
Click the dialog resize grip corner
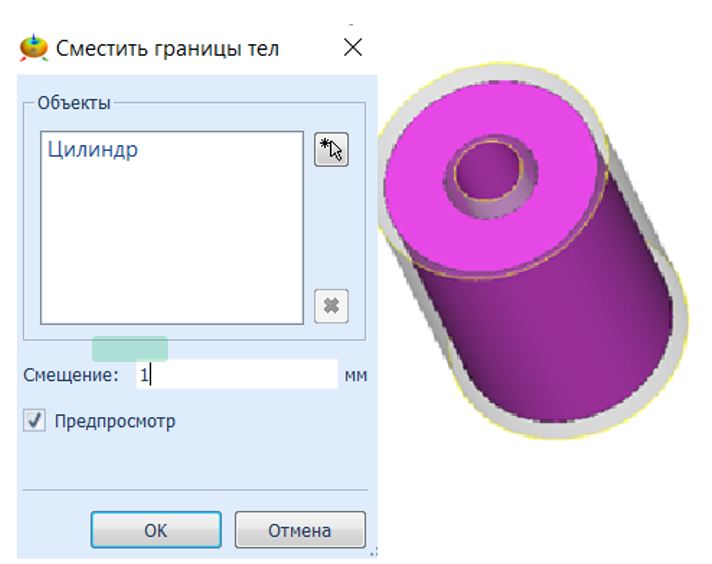[x=373, y=552]
